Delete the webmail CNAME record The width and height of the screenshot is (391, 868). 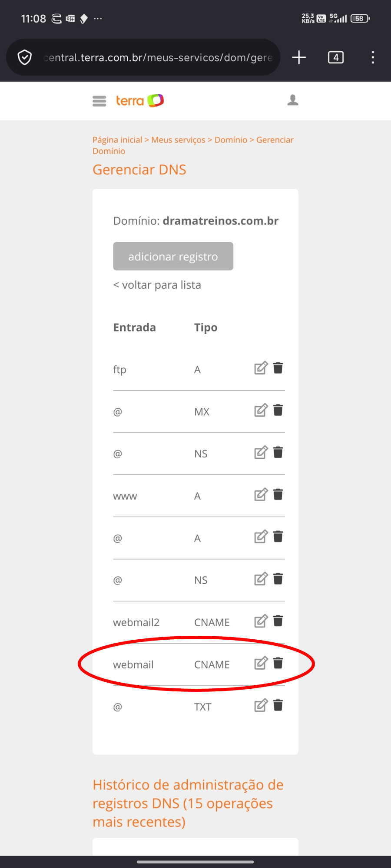click(278, 663)
